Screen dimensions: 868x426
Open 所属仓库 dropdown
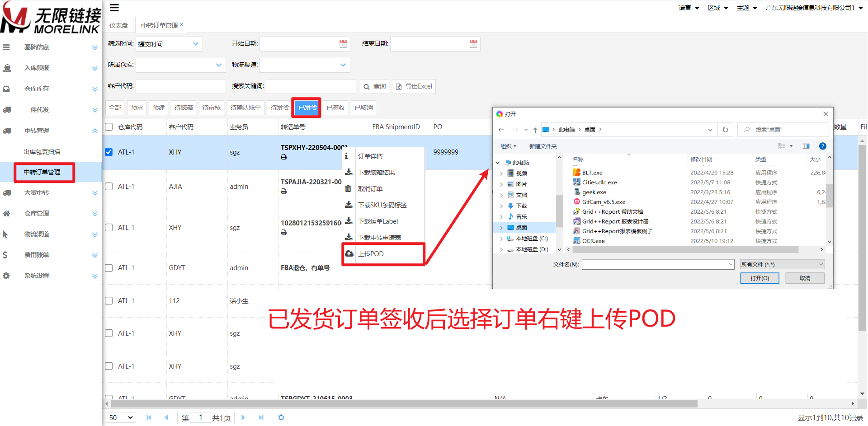pos(181,65)
